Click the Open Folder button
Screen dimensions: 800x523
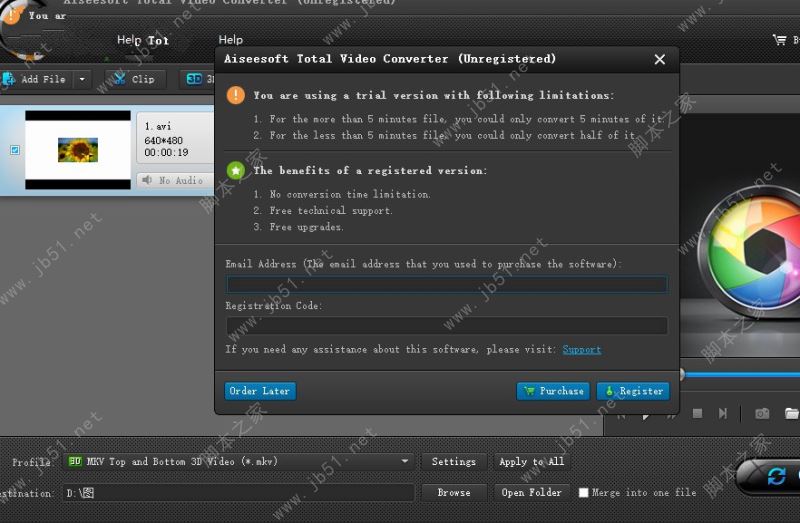pyautogui.click(x=532, y=493)
